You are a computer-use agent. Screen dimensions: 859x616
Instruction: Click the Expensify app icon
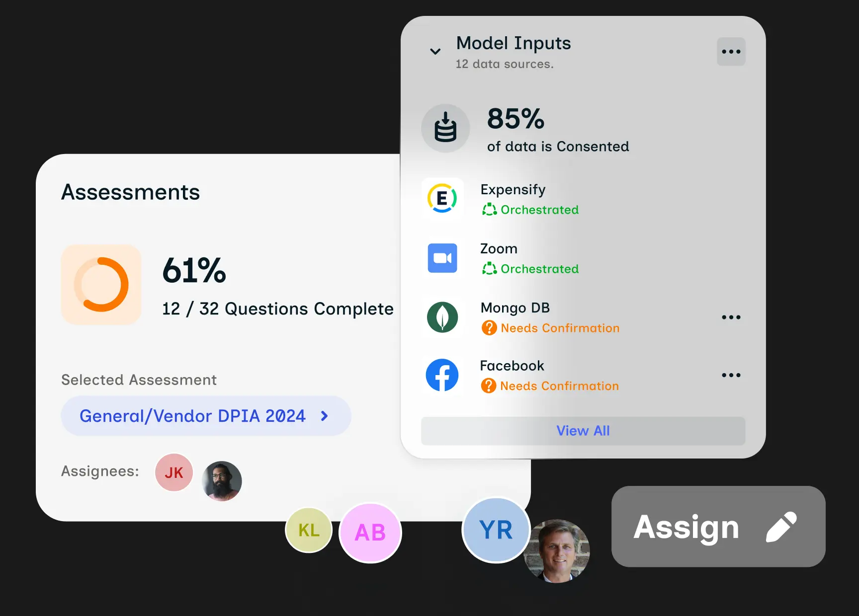click(x=442, y=199)
